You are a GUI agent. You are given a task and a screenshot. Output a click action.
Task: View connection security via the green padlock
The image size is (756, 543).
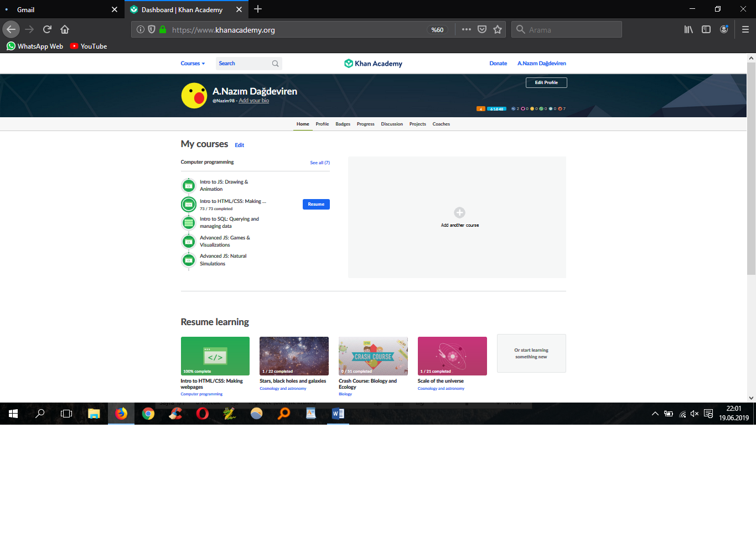point(163,30)
